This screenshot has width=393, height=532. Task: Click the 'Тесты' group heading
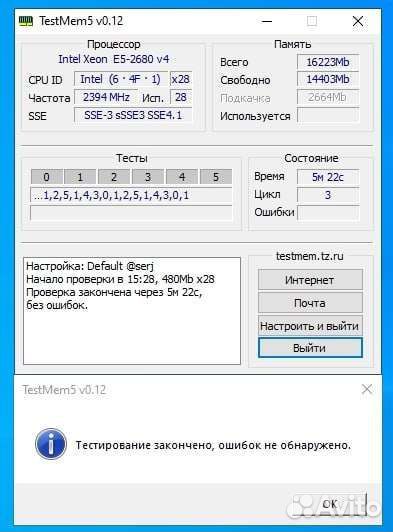(132, 158)
